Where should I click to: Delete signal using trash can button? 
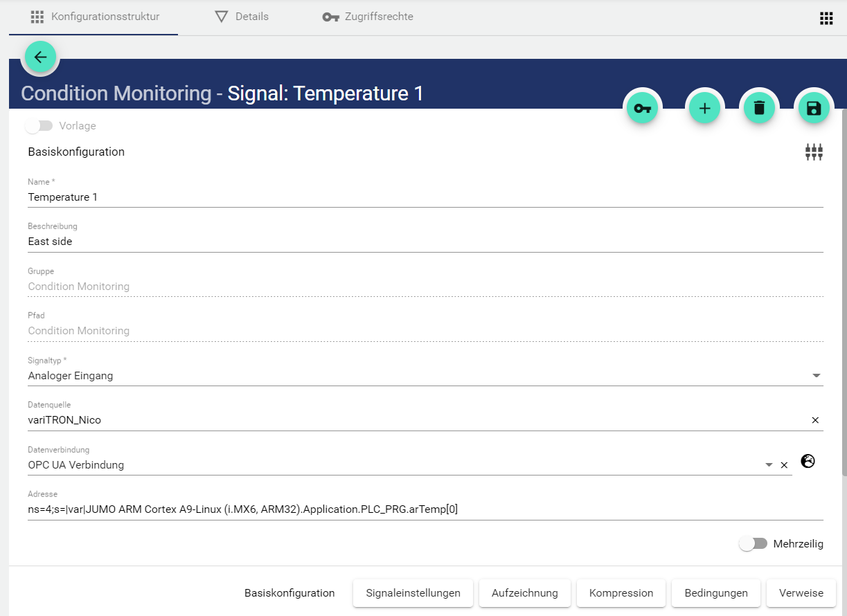tap(759, 109)
